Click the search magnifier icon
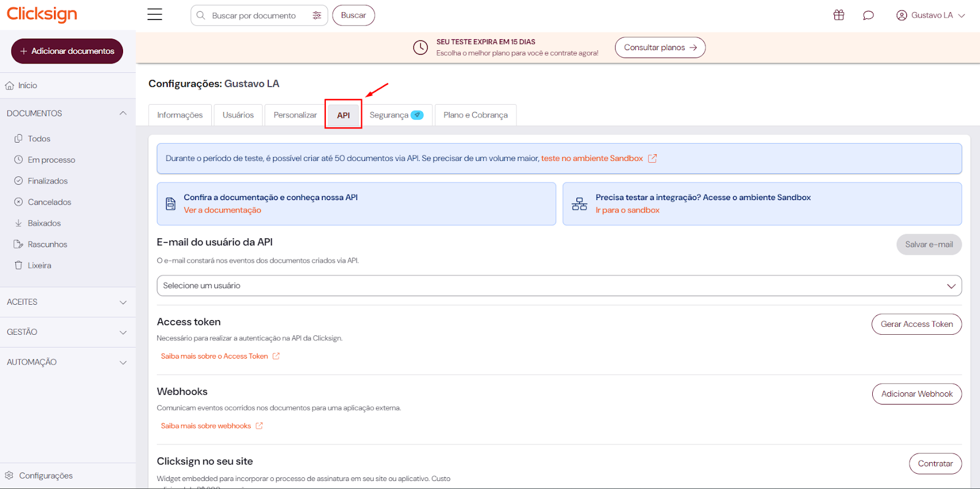980x489 pixels. coord(201,15)
